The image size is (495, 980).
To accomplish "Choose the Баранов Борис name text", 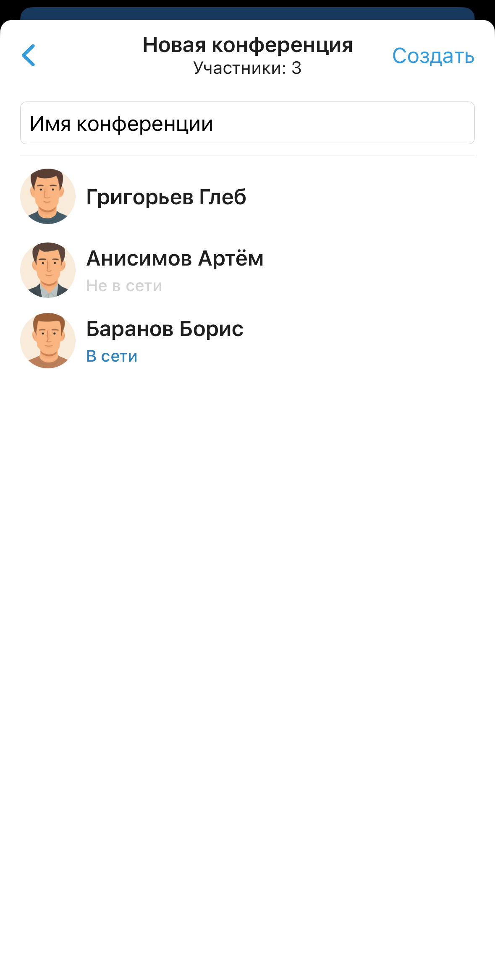I will (165, 329).
